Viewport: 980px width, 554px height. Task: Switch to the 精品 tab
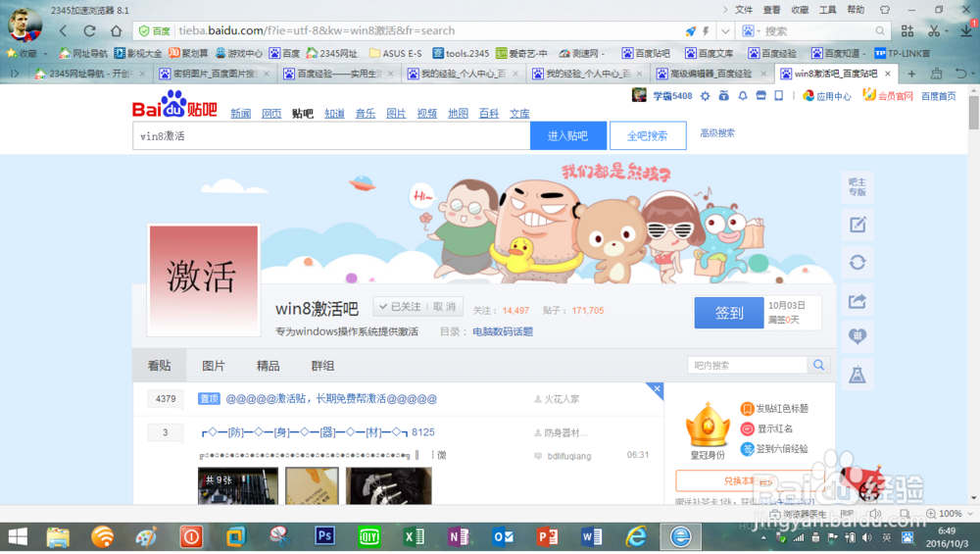click(269, 366)
